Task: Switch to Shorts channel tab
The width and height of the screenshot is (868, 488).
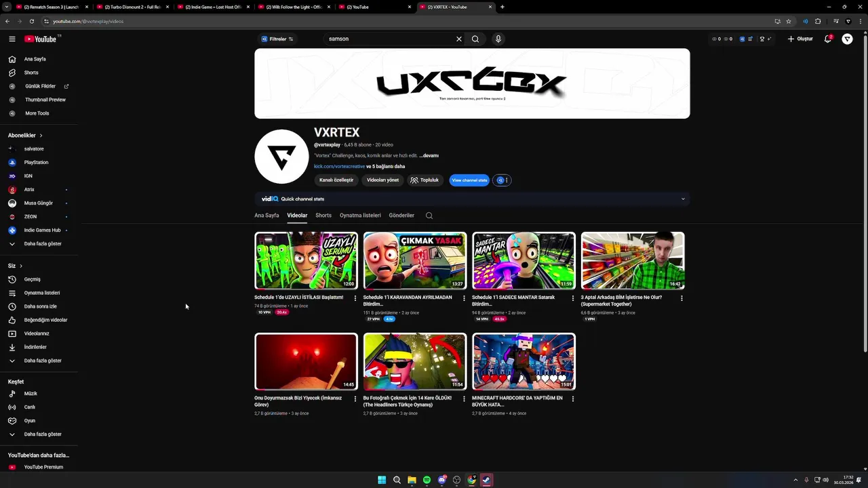Action: (323, 216)
